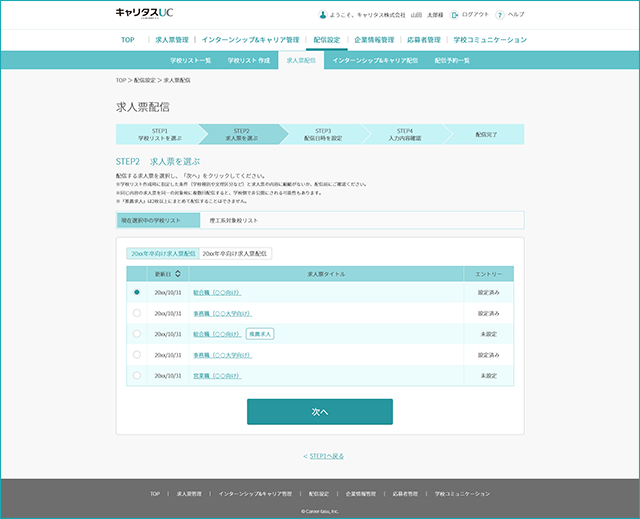Sort the table by 更新日 arrows
This screenshot has width=640, height=519.
[178, 274]
